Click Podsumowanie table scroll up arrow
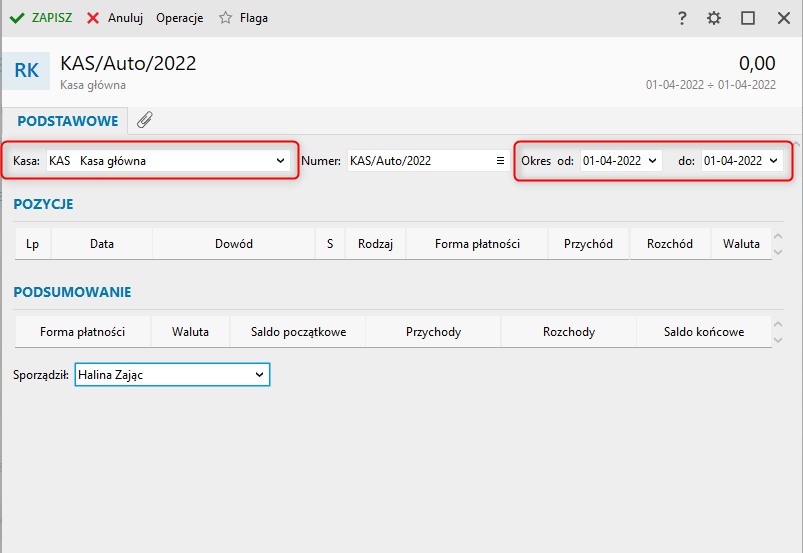The image size is (803, 553). pyautogui.click(x=778, y=324)
